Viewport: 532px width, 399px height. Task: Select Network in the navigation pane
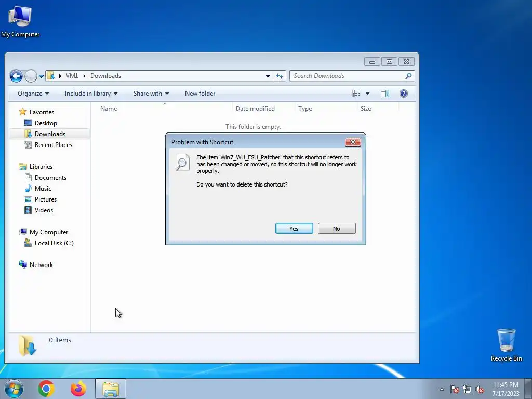point(41,264)
